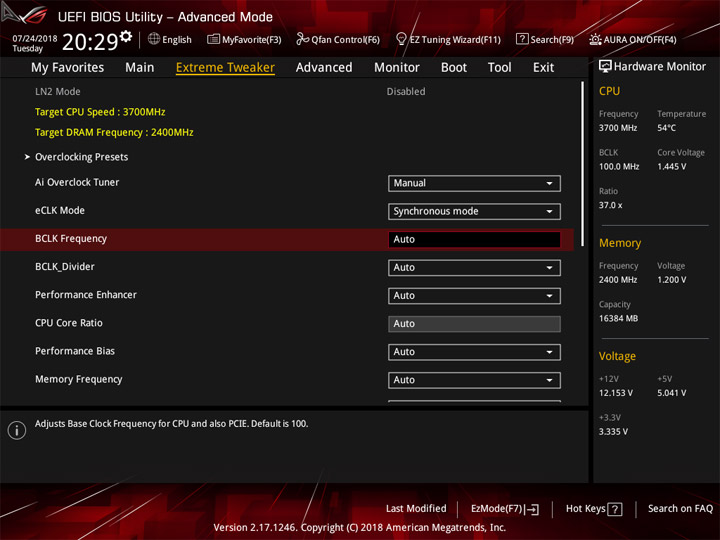Click the MyFavorite list icon
Viewport: 720px width, 540px height.
coord(213,39)
